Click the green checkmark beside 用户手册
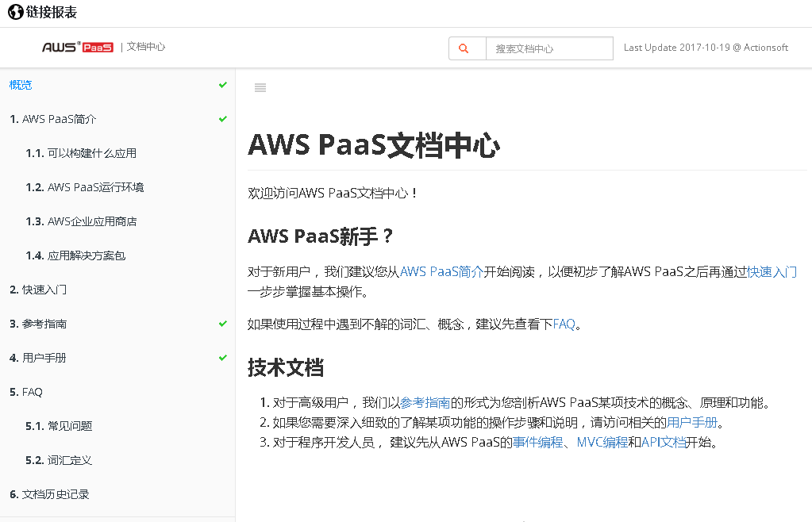The height and width of the screenshot is (522, 812). (223, 358)
